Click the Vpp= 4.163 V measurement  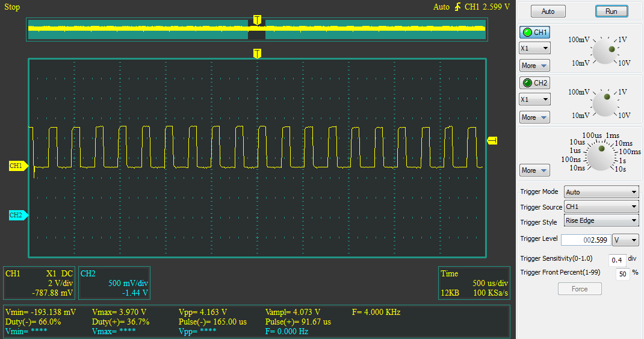click(x=202, y=313)
